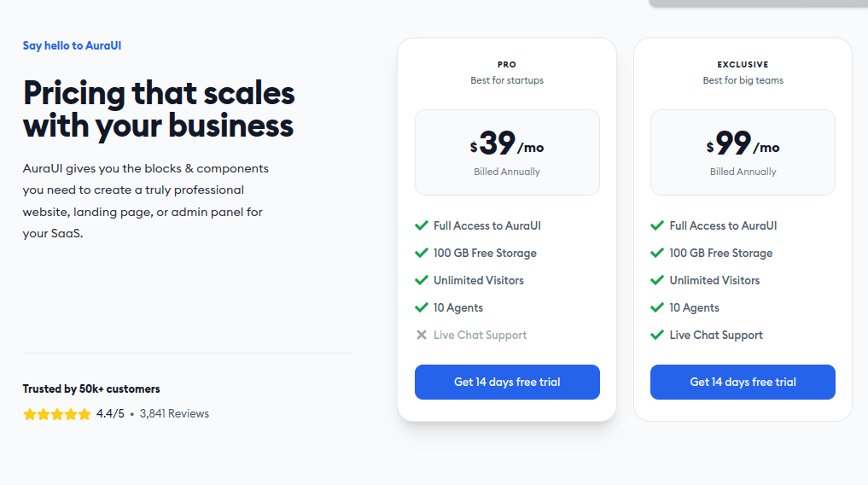Select the $99/mo price box
The height and width of the screenshot is (485, 868).
743,152
